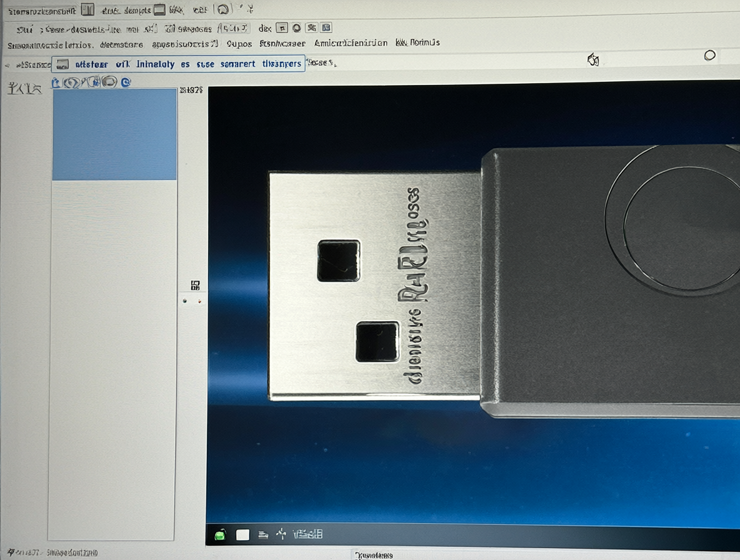The width and height of the screenshot is (740, 560).
Task: Click the solid blue round icon above the left panel
Action: [x=126, y=82]
